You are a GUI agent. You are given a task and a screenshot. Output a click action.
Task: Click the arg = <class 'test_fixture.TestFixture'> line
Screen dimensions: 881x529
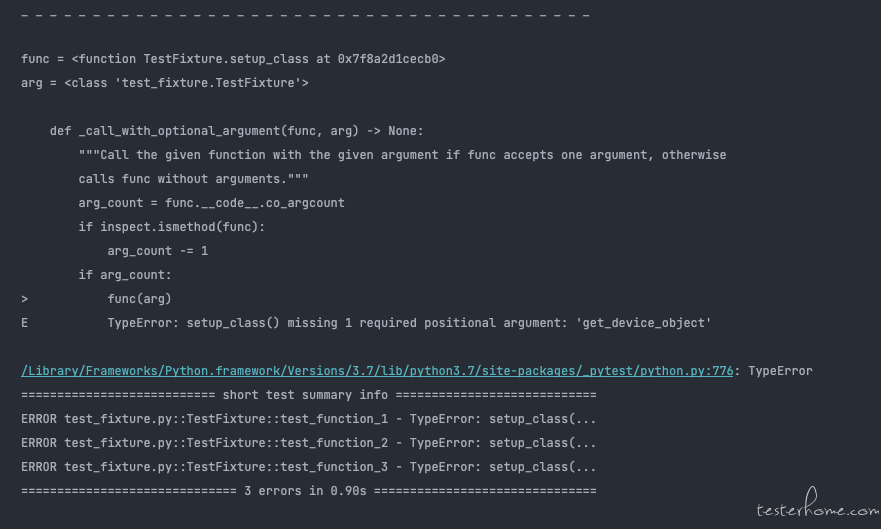(x=165, y=83)
